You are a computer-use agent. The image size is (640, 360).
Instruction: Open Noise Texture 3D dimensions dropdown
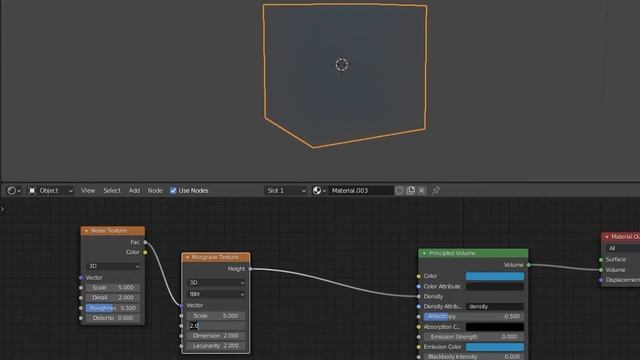tap(113, 266)
